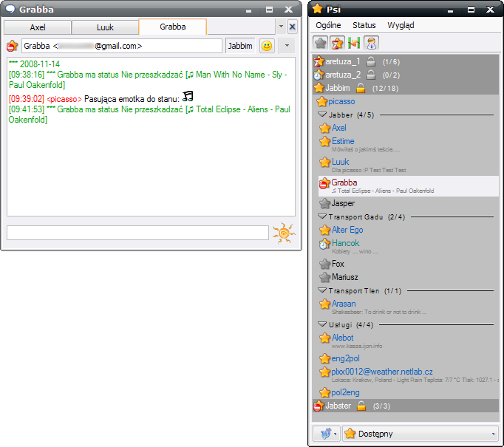Click the Psi bird logo menu button
The image size is (504, 447).
click(x=327, y=434)
